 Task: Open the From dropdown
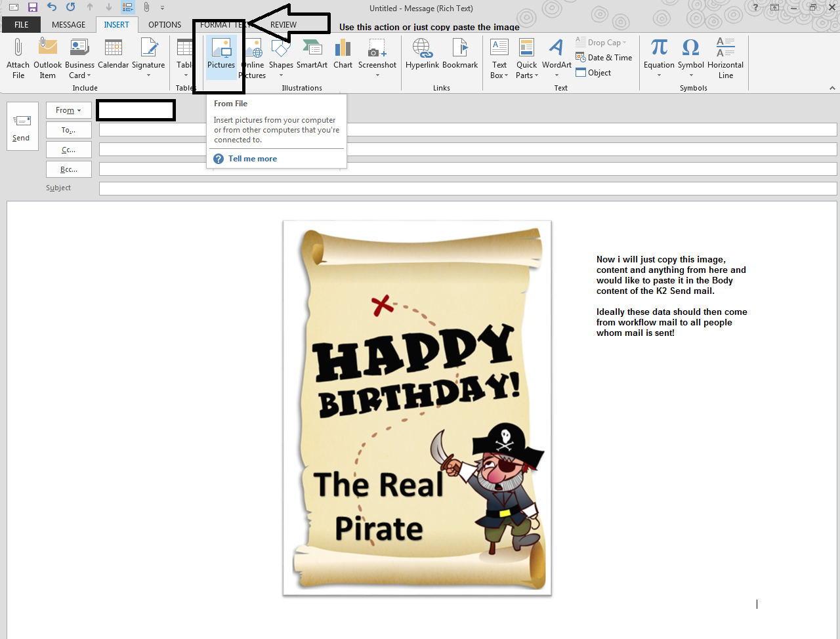[68, 110]
